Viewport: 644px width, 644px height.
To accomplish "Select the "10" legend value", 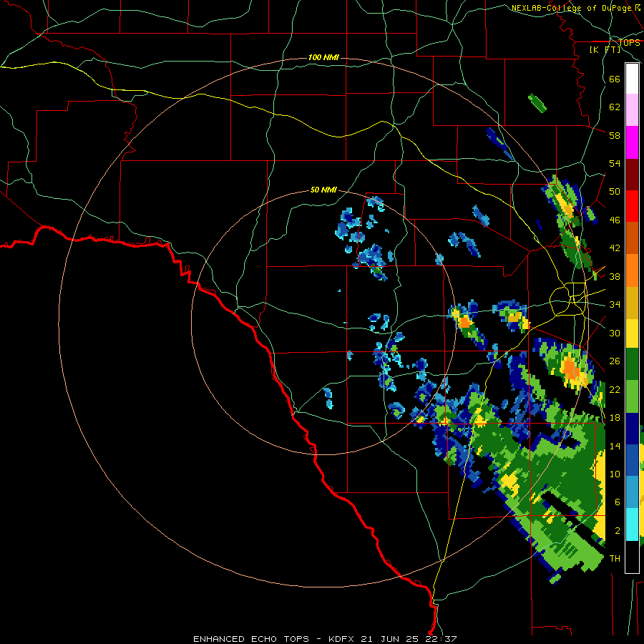I will 615,474.
